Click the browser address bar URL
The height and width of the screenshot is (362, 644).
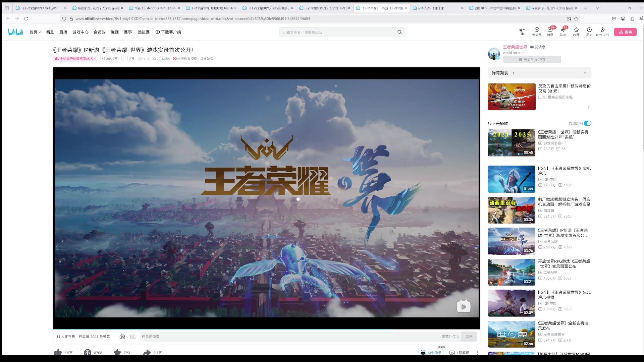(x=193, y=19)
